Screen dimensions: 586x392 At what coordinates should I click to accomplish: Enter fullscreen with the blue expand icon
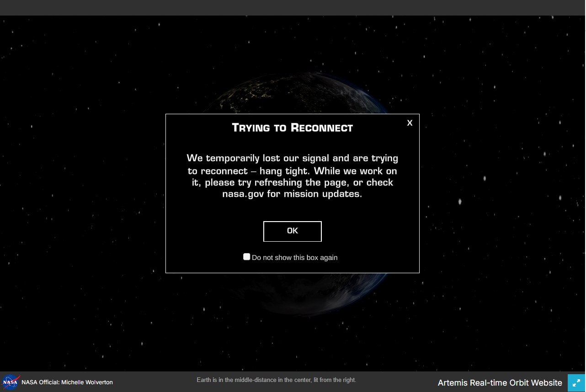point(576,383)
